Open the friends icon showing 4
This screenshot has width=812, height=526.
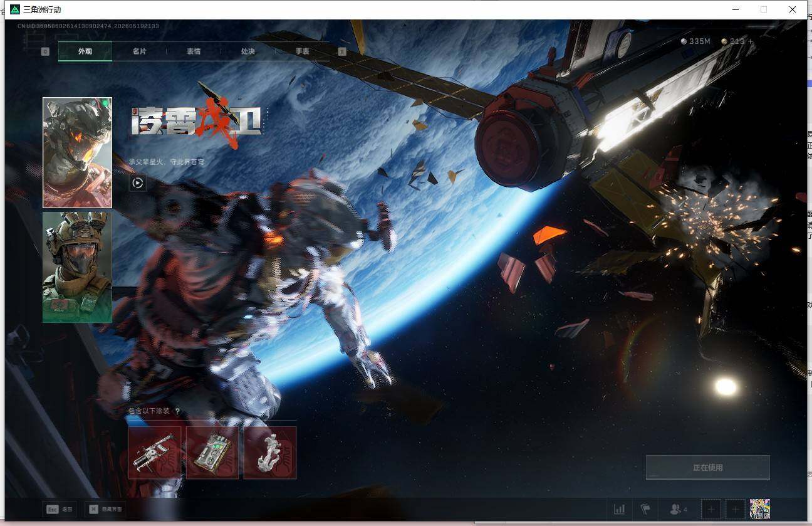click(679, 509)
